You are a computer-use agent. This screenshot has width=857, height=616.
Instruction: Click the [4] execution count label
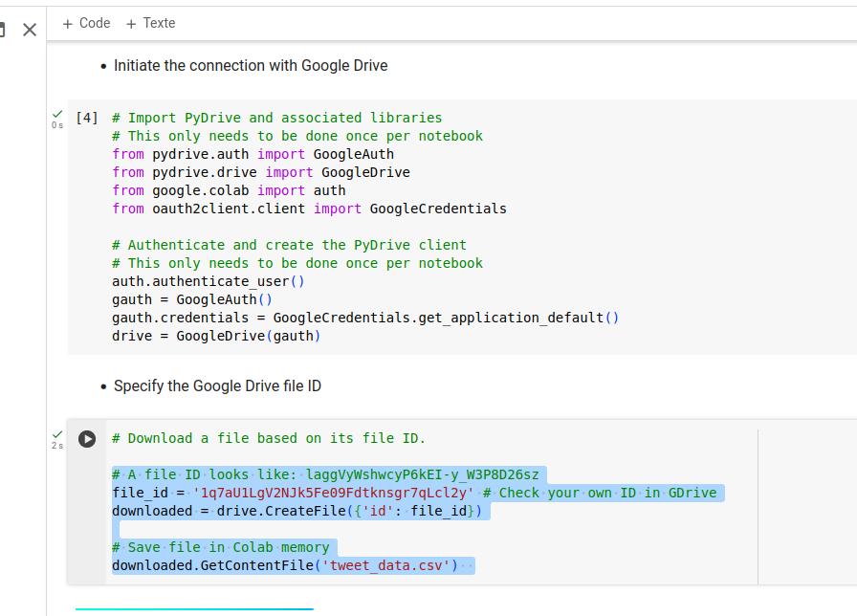pyautogui.click(x=86, y=118)
